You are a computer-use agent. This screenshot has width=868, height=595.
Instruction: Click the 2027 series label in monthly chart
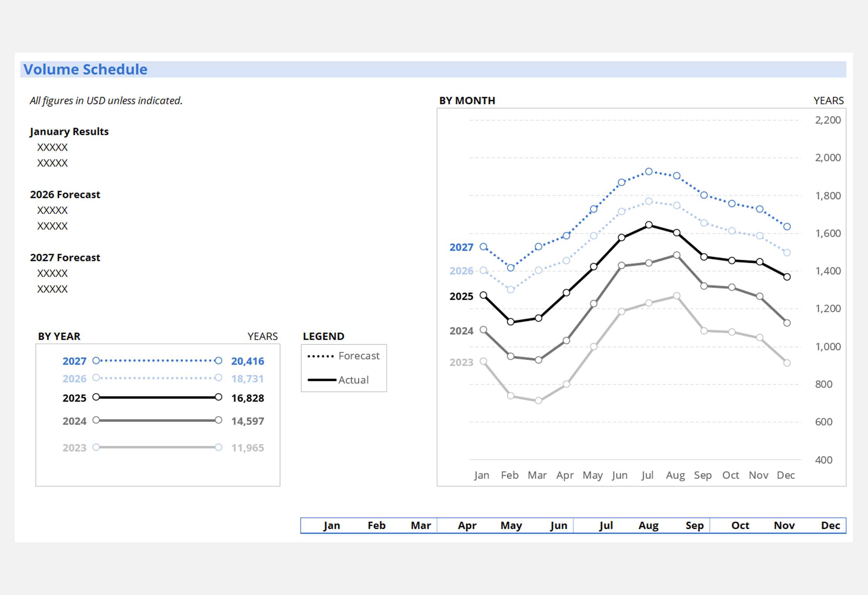pos(461,247)
